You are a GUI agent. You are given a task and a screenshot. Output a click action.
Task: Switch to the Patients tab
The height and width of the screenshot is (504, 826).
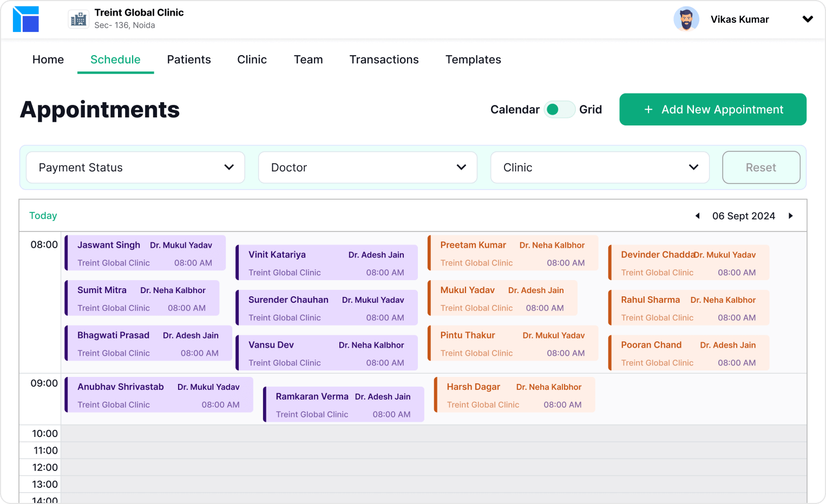(x=189, y=59)
